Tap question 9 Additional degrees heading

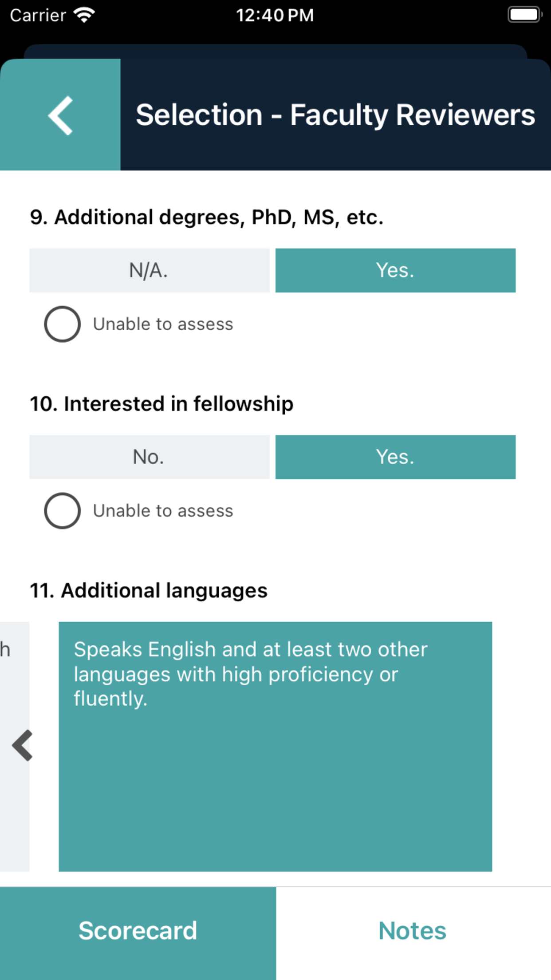(207, 217)
